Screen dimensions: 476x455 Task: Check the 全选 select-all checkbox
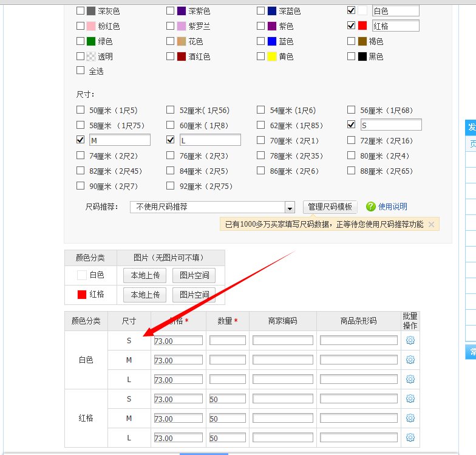tap(81, 70)
